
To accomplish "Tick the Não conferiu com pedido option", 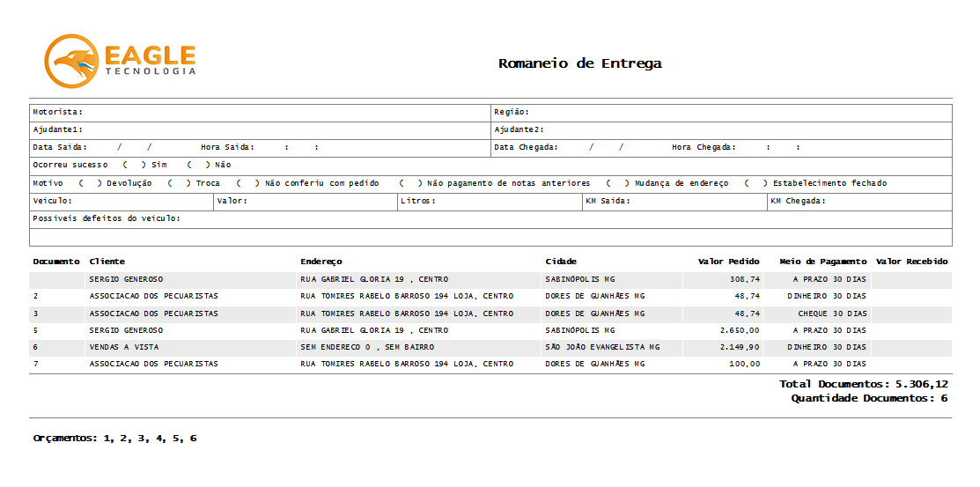I will [x=247, y=183].
